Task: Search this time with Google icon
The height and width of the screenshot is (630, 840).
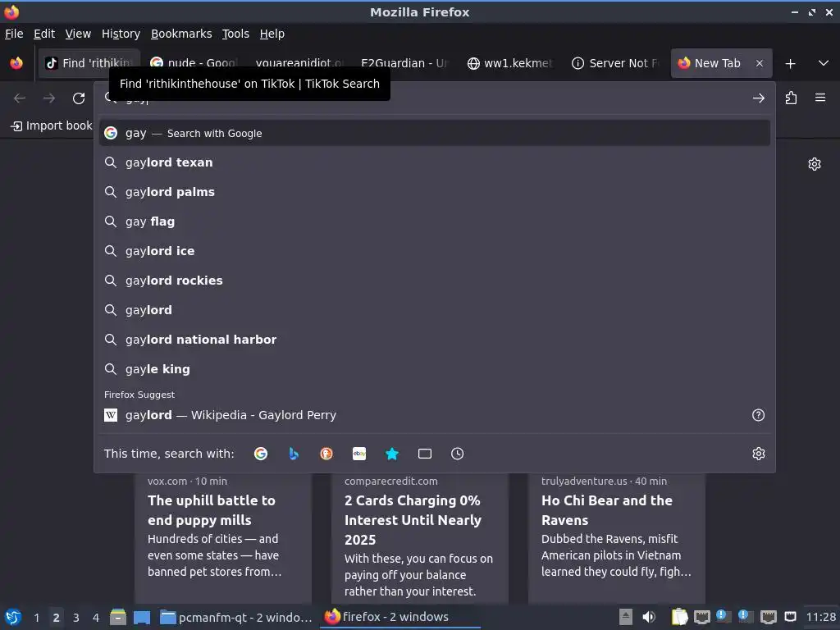Action: tap(261, 454)
